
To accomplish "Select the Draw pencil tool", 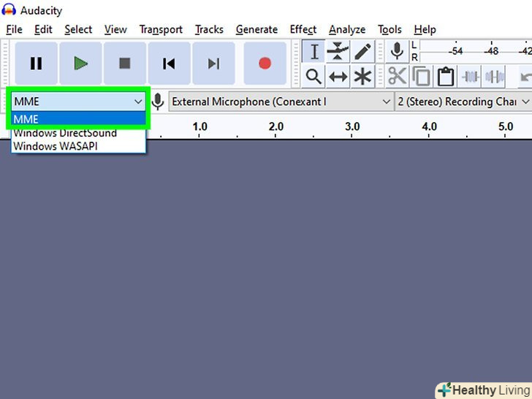I will pyautogui.click(x=362, y=52).
